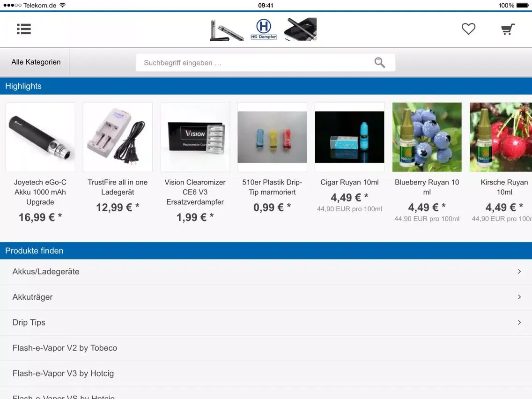532x399 pixels.
Task: Tap the e-cigarette image left of logo
Action: 226,30
